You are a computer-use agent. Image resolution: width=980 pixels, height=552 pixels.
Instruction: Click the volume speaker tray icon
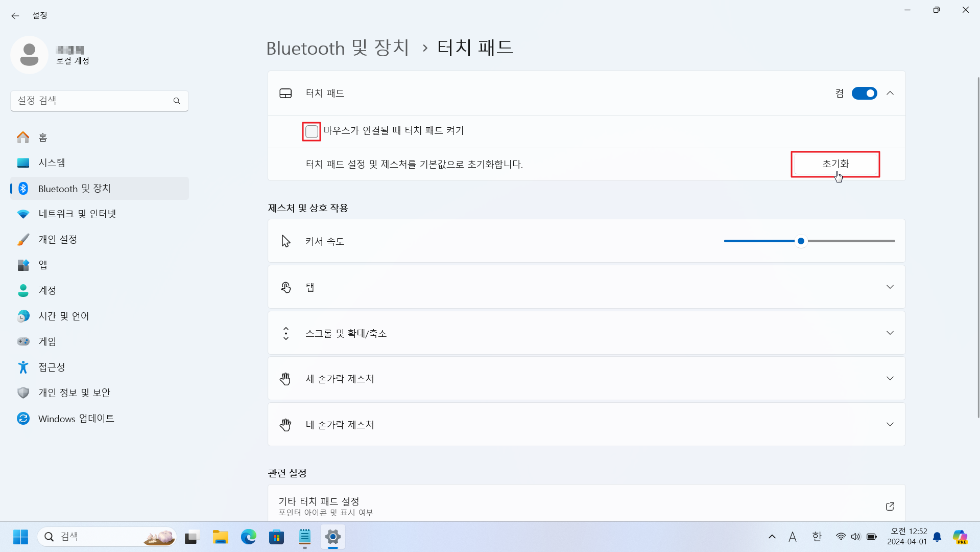point(855,537)
